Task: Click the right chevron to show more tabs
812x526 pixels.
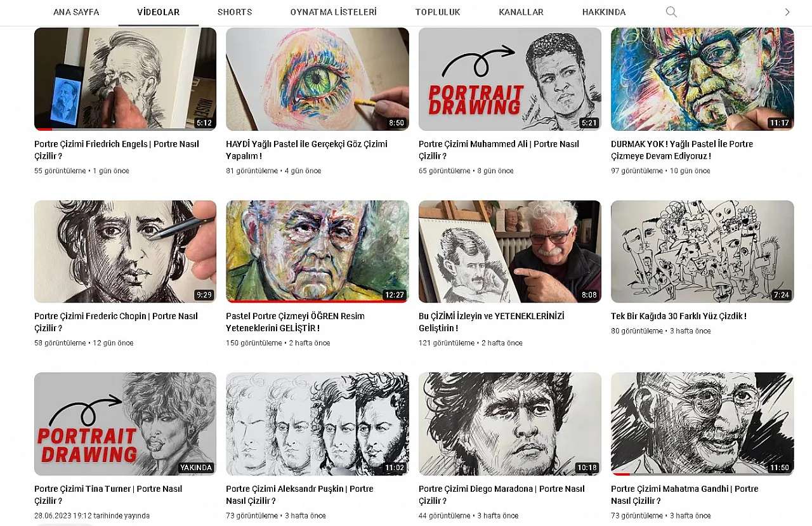Action: tap(787, 12)
